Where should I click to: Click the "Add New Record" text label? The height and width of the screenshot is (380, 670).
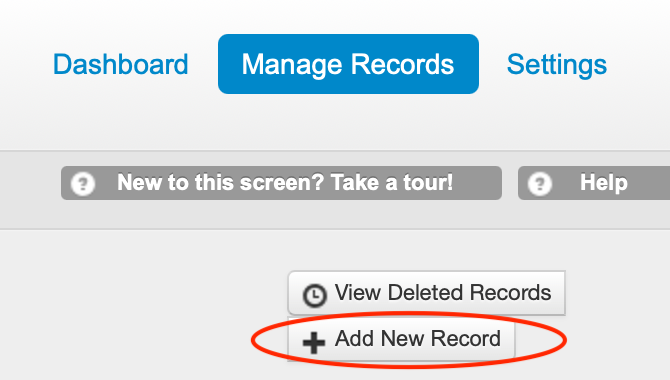[x=417, y=339]
